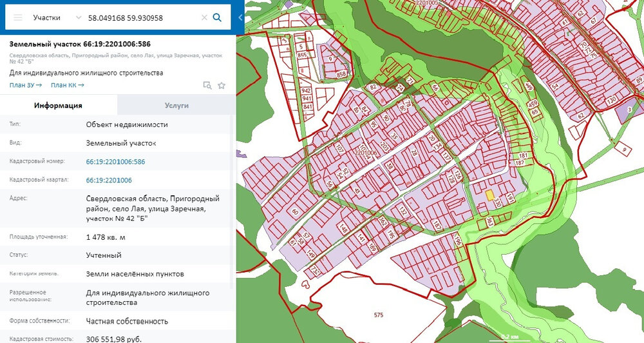
Task: Open the План КК link
Action: pyautogui.click(x=68, y=85)
